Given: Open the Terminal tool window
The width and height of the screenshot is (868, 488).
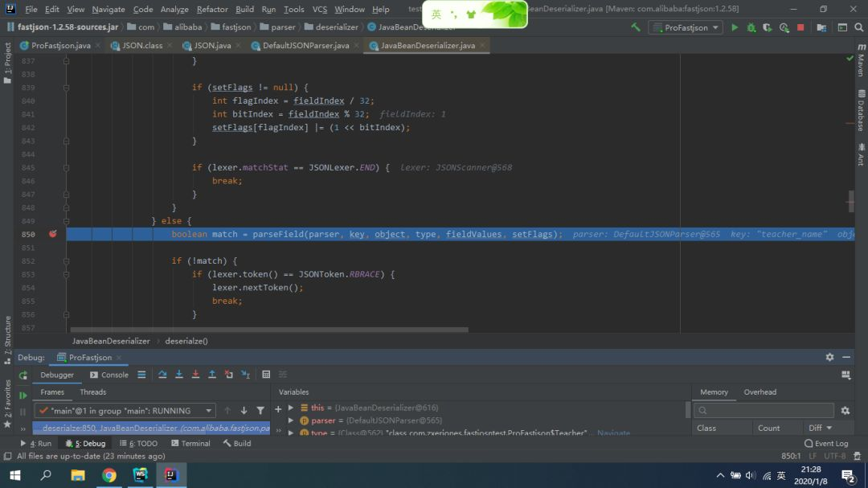Looking at the screenshot, I should [x=190, y=444].
